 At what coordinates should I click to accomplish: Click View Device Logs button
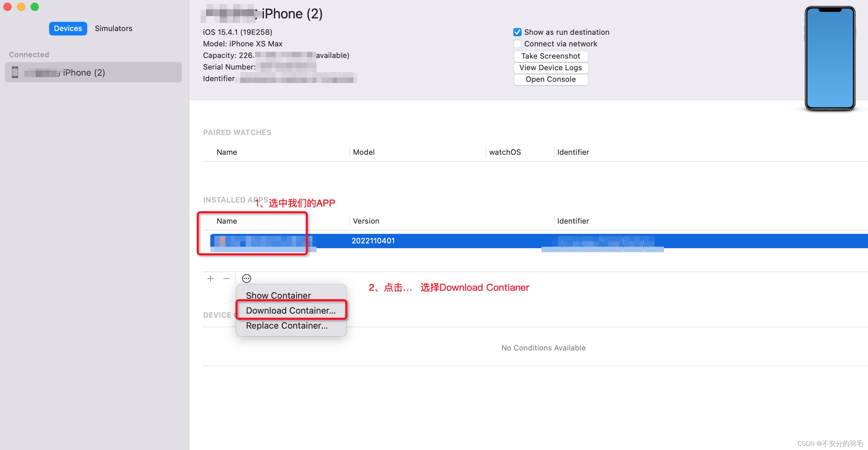point(551,67)
